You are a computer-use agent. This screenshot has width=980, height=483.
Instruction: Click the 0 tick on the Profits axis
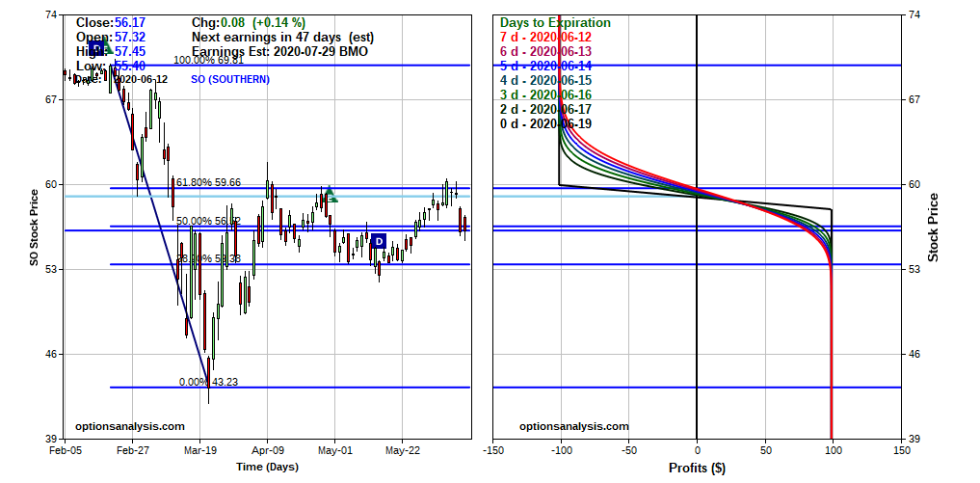pyautogui.click(x=697, y=450)
